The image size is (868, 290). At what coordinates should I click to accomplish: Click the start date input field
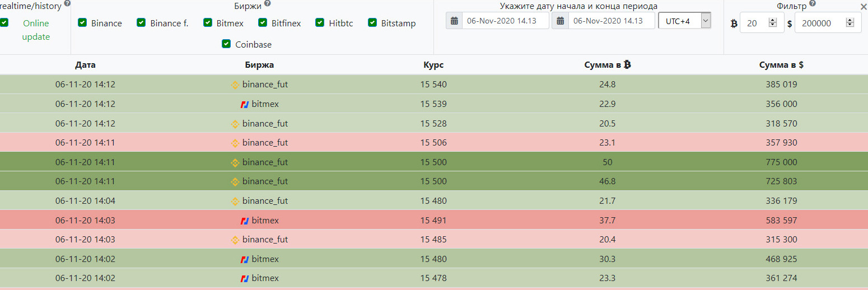(505, 21)
